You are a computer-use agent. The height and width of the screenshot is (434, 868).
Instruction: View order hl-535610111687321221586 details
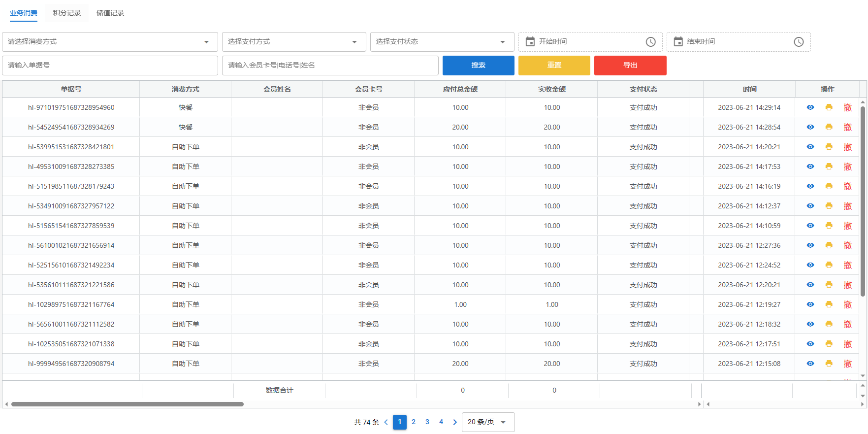click(810, 285)
